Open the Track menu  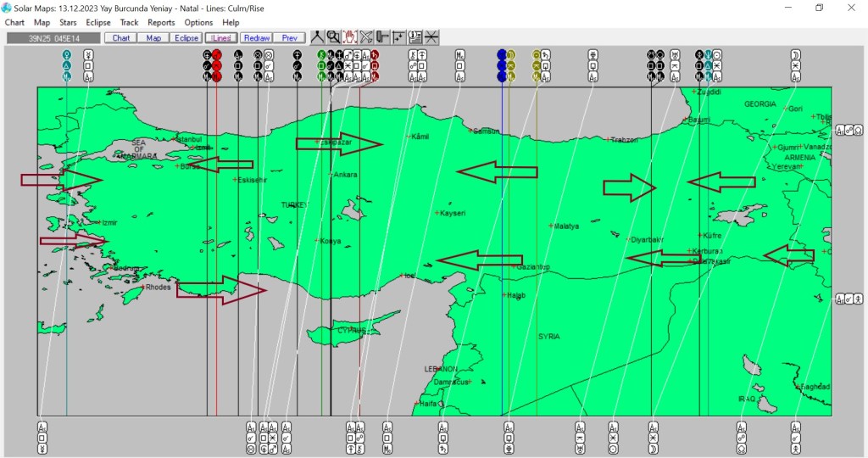(x=129, y=22)
